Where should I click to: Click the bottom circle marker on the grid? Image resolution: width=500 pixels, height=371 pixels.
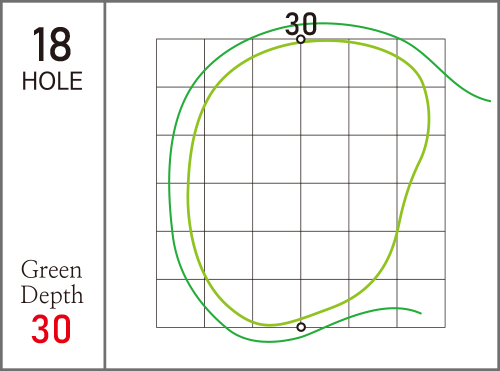point(301,327)
